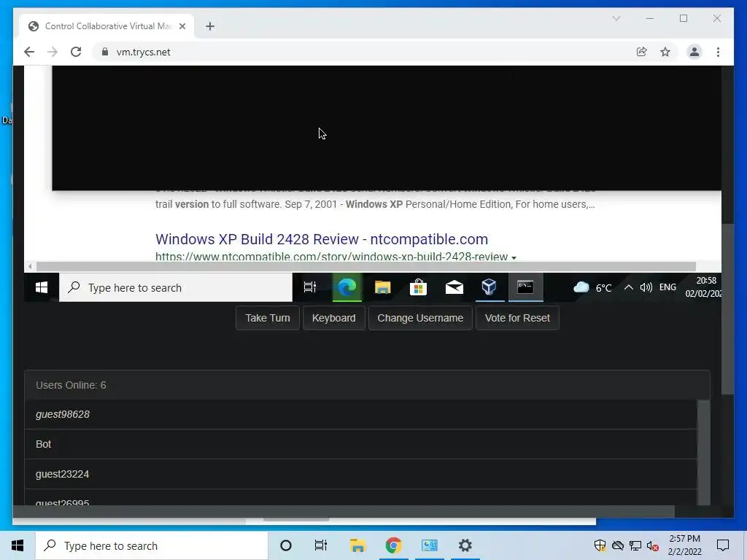The image size is (747, 560).
Task: Click the VM horizontal scrollbar left arrow
Action: click(30, 267)
